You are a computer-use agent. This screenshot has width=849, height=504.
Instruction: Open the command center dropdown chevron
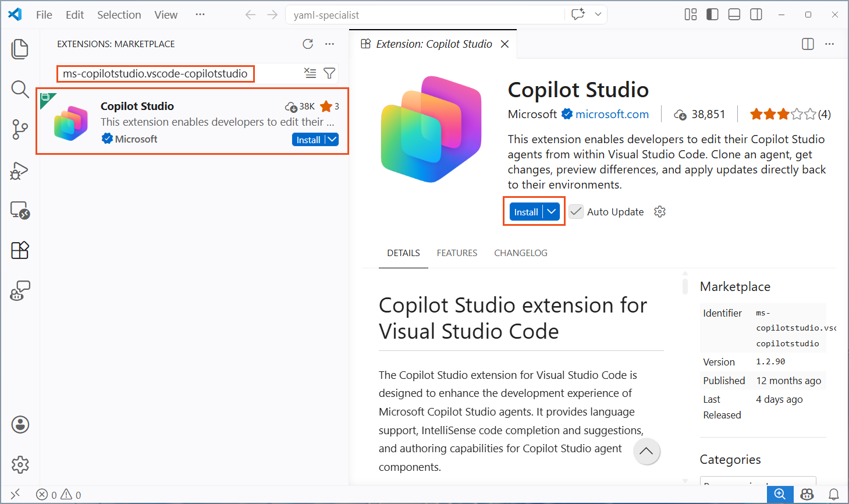(597, 14)
